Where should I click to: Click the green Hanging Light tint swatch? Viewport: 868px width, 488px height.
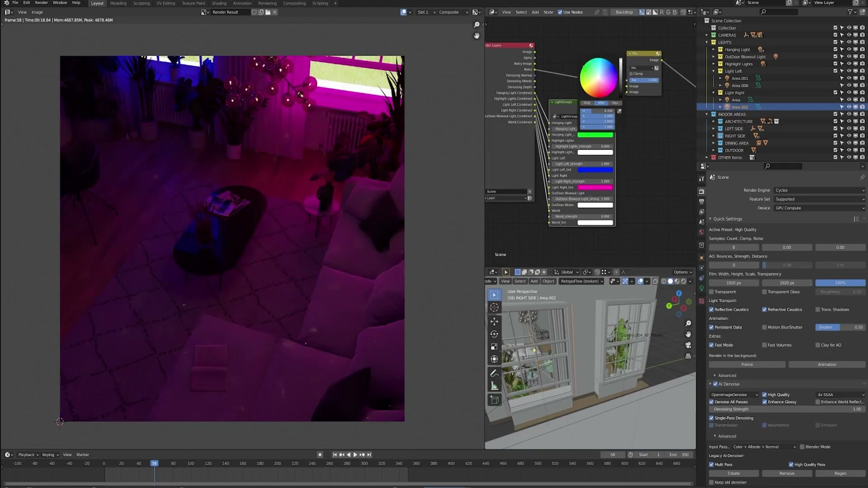pos(595,135)
